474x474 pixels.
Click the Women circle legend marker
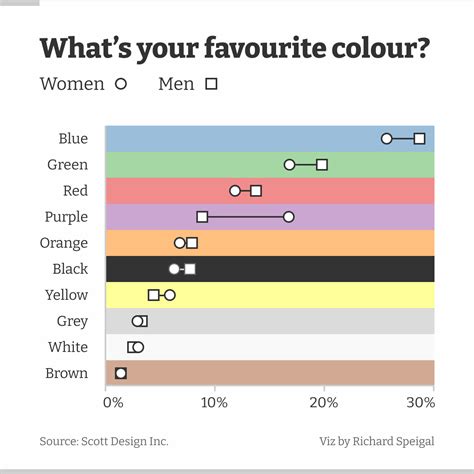tap(121, 84)
